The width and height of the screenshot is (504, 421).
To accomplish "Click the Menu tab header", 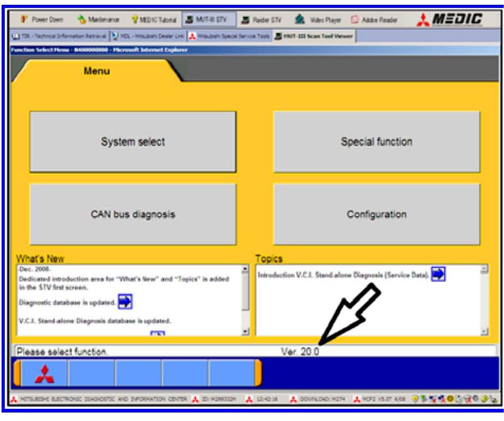I will pyautogui.click(x=97, y=71).
